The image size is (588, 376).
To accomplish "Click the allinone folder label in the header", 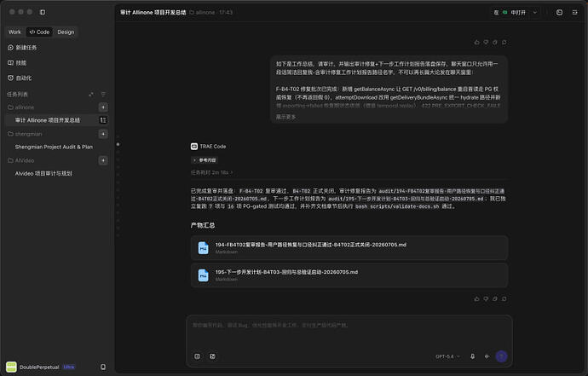I will 202,13.
